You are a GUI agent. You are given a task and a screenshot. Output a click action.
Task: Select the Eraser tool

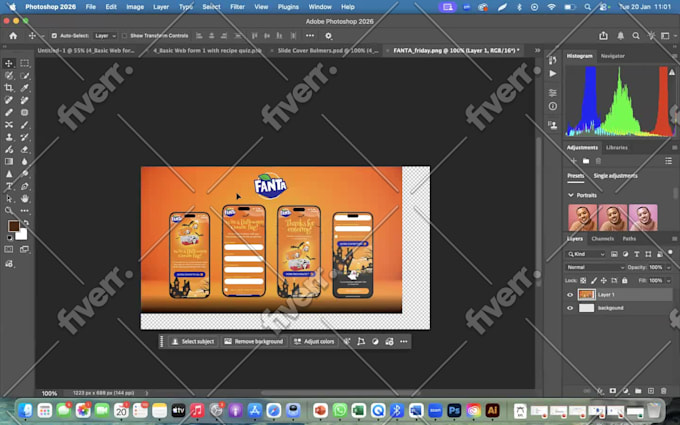[24, 149]
